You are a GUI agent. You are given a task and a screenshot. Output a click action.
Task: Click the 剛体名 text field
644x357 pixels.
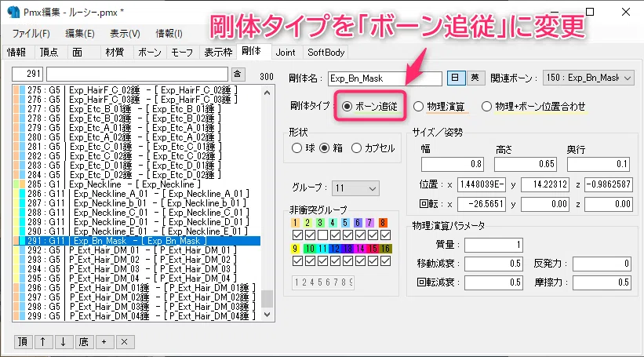pyautogui.click(x=385, y=78)
